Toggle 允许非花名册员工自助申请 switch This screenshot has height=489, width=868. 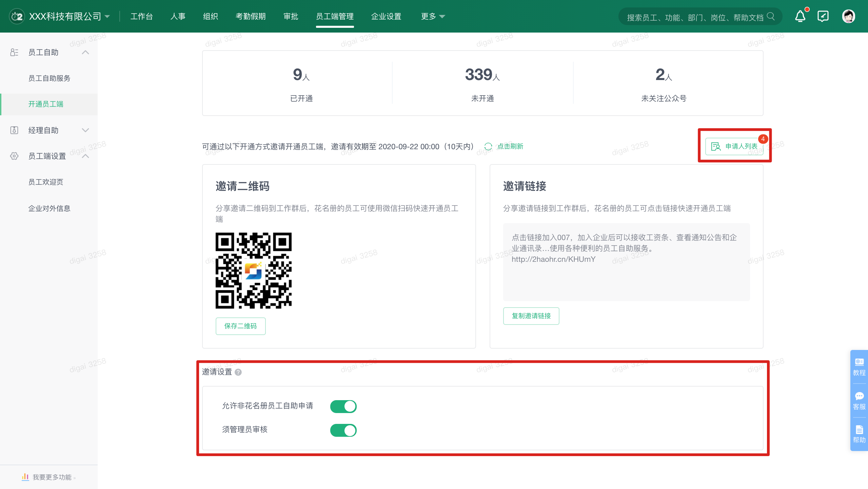click(343, 406)
